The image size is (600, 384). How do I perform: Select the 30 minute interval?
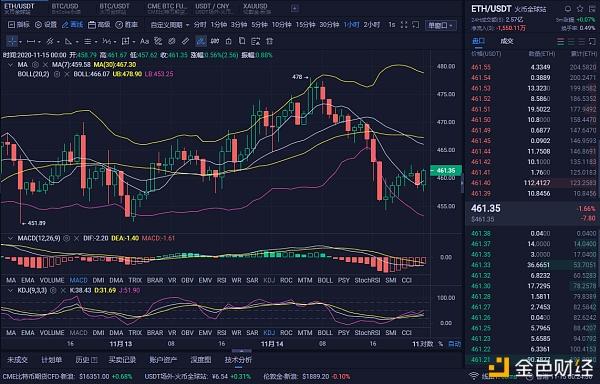pyautogui.click(x=329, y=25)
